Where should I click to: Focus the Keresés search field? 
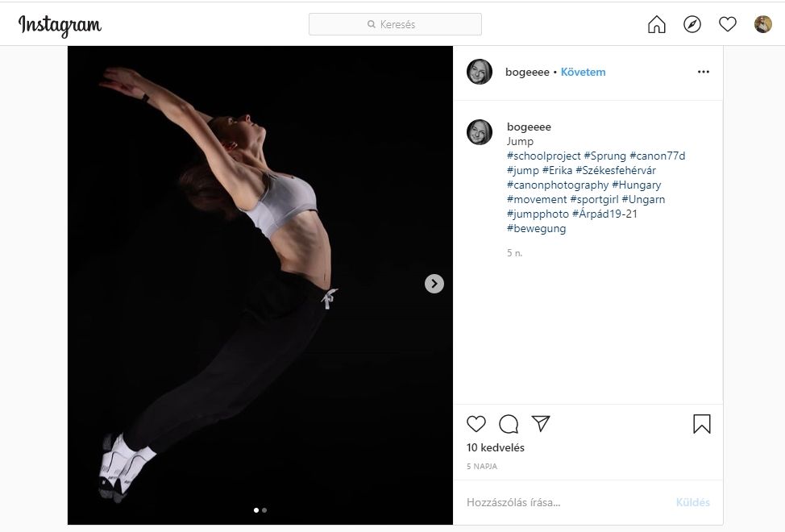pyautogui.click(x=395, y=24)
